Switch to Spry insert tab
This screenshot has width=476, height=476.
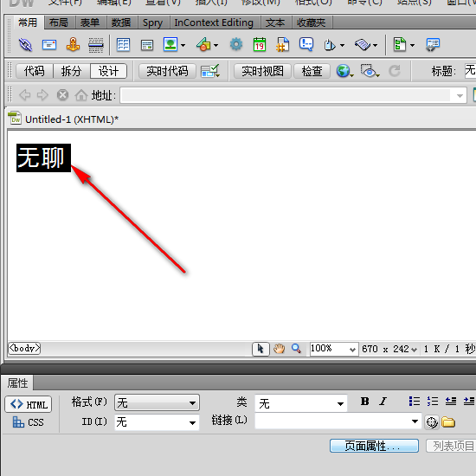pos(152,23)
